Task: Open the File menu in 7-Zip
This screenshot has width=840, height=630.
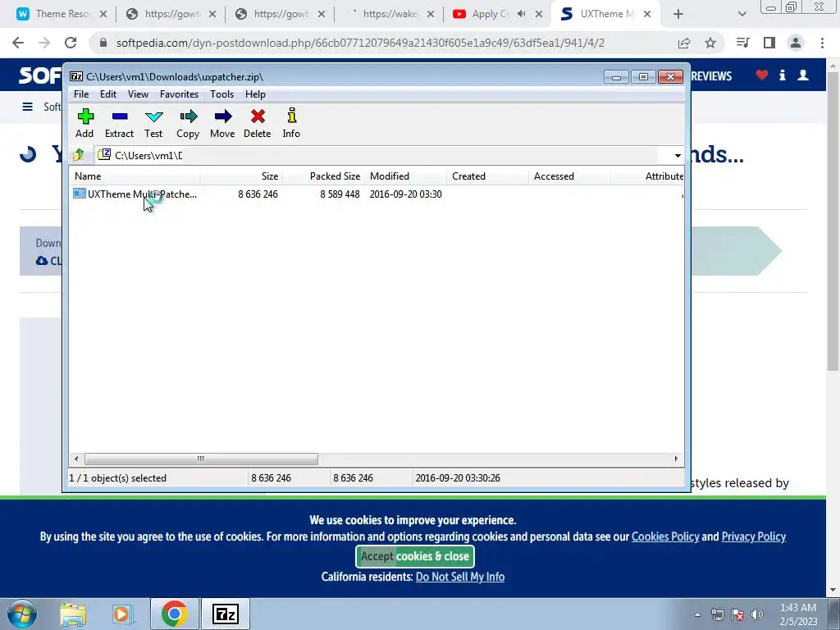Action: (x=81, y=94)
